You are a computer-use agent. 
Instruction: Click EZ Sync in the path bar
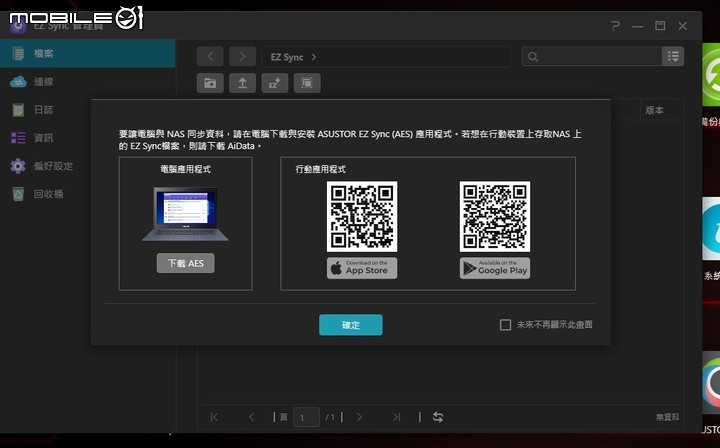pos(287,57)
